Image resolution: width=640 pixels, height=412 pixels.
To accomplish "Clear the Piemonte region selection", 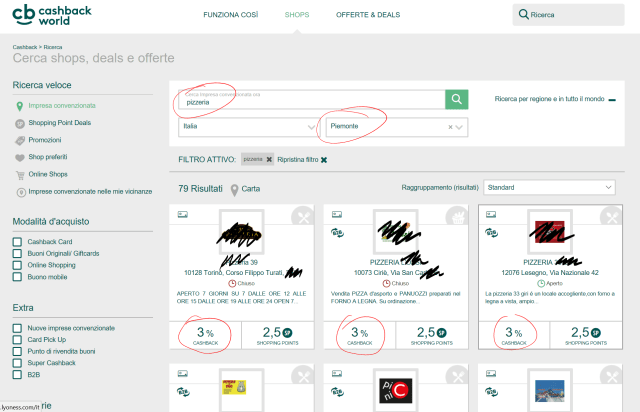I will (x=451, y=128).
